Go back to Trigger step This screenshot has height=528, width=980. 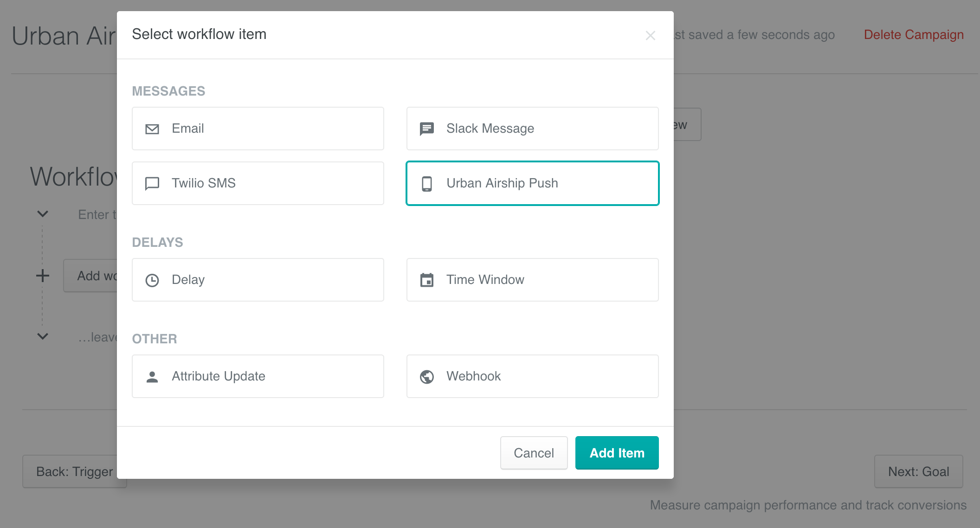click(74, 471)
